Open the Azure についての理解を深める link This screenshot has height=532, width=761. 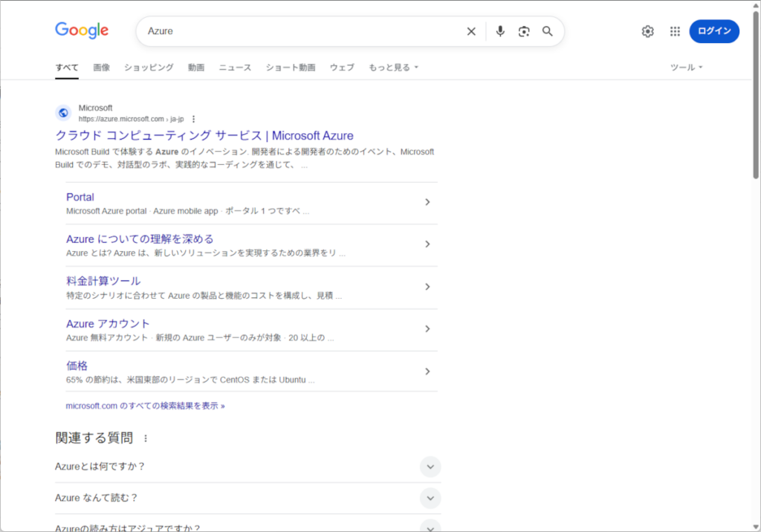click(x=140, y=239)
